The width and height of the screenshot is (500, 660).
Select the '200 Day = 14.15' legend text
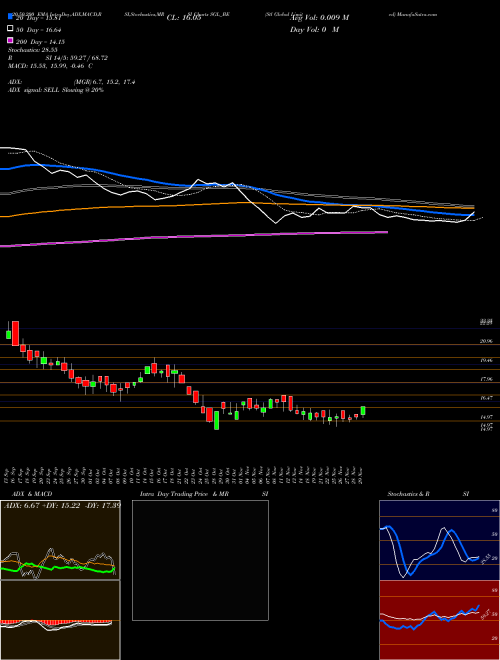40,42
